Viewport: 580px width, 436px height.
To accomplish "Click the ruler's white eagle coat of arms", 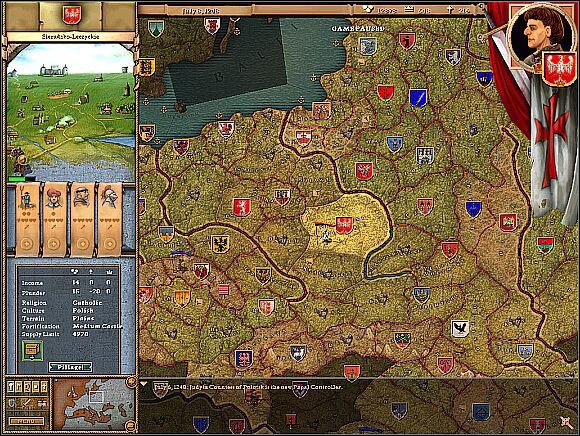I will (559, 69).
